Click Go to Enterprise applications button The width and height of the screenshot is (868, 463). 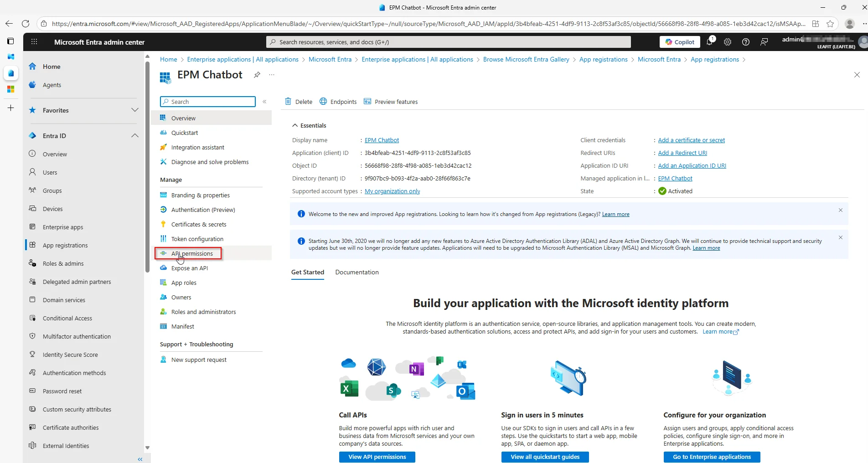[x=712, y=457]
